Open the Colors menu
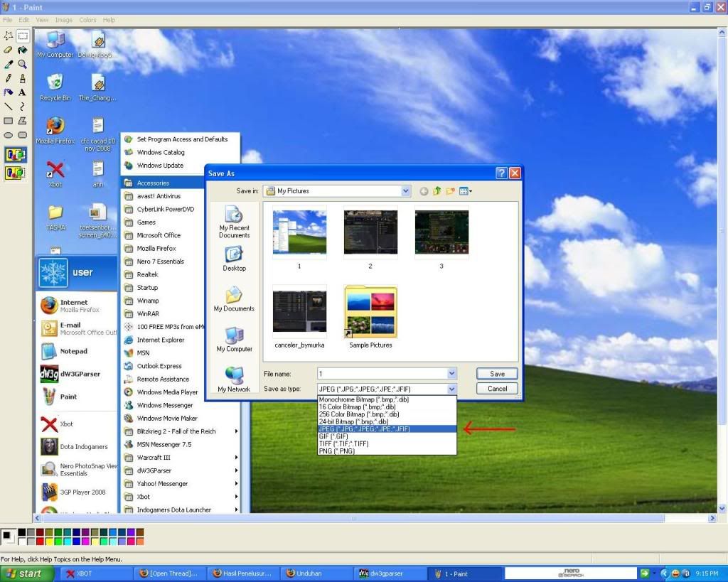The height and width of the screenshot is (582, 728). pos(87,20)
